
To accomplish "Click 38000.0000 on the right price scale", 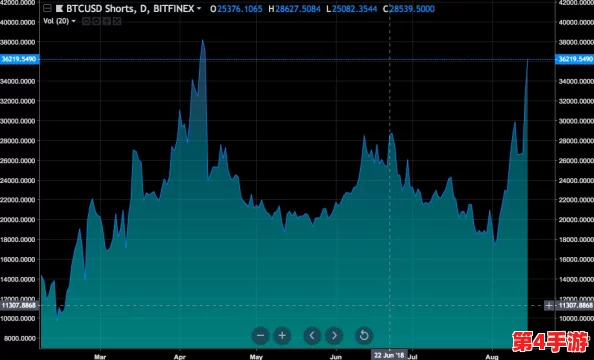I will point(576,42).
